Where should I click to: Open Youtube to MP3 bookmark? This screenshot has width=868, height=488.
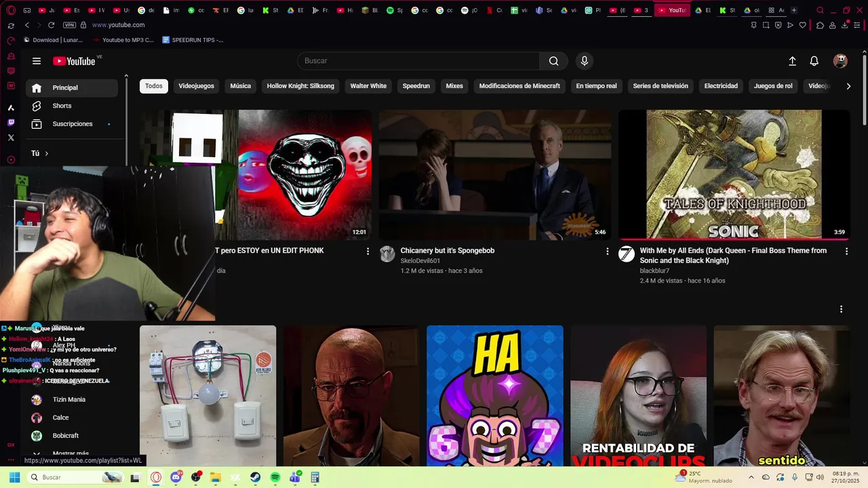point(123,40)
